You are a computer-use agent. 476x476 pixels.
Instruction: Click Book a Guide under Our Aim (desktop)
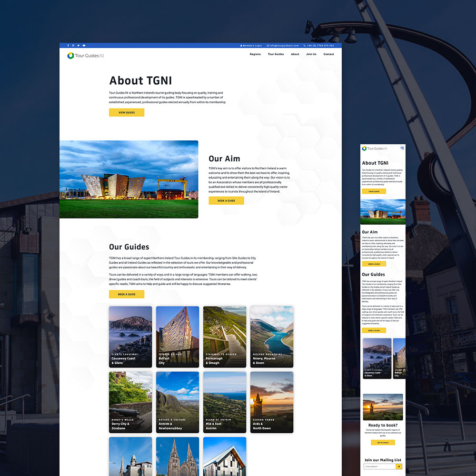tap(226, 200)
